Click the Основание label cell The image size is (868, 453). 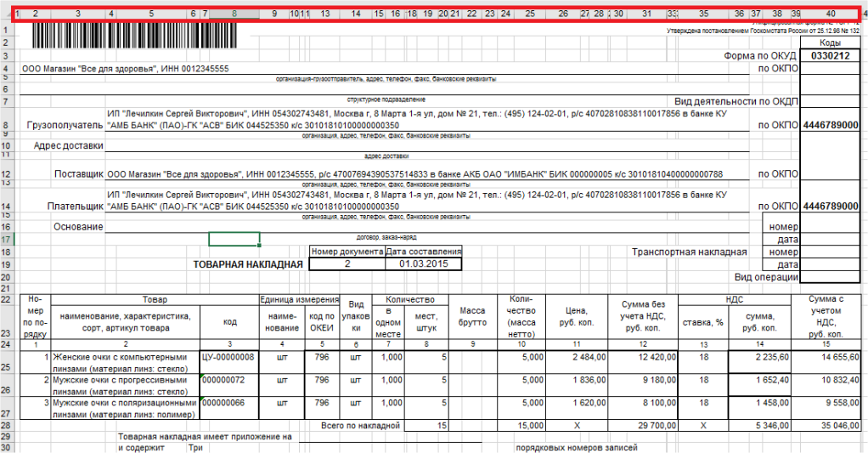click(x=78, y=226)
